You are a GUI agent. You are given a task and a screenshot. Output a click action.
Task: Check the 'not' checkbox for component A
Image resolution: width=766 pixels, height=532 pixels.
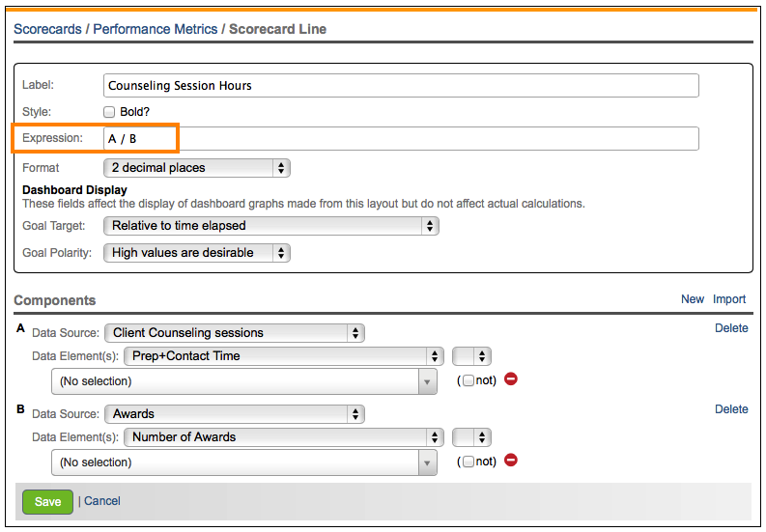469,380
